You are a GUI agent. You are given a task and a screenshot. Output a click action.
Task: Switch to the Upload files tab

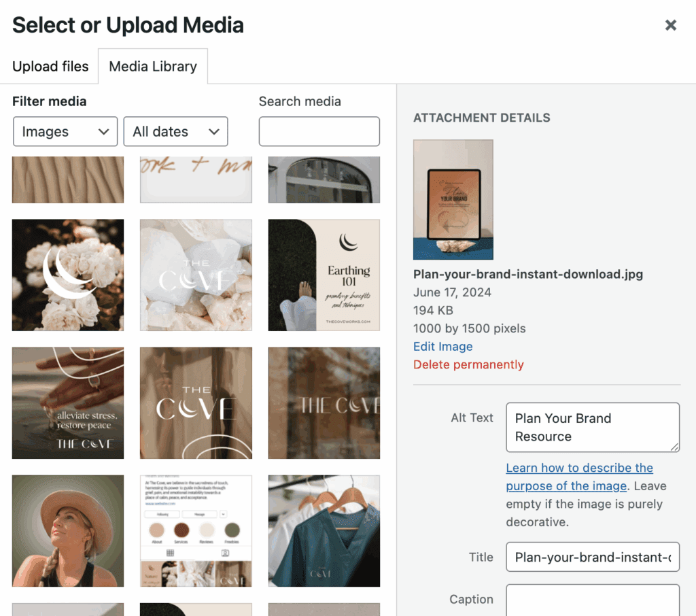[x=50, y=67]
